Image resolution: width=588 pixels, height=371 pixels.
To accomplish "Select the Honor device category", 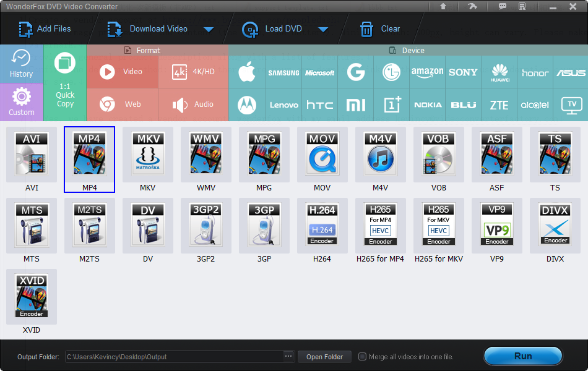I will coord(535,72).
